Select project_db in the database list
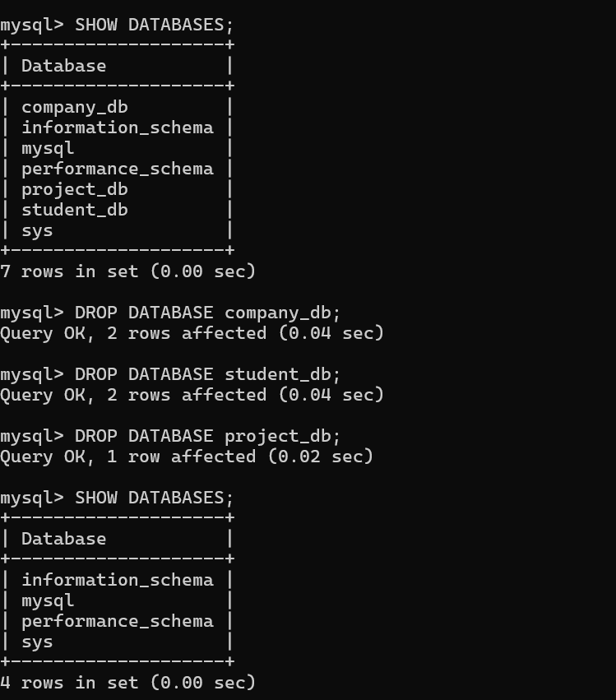The width and height of the screenshot is (616, 700). click(74, 189)
